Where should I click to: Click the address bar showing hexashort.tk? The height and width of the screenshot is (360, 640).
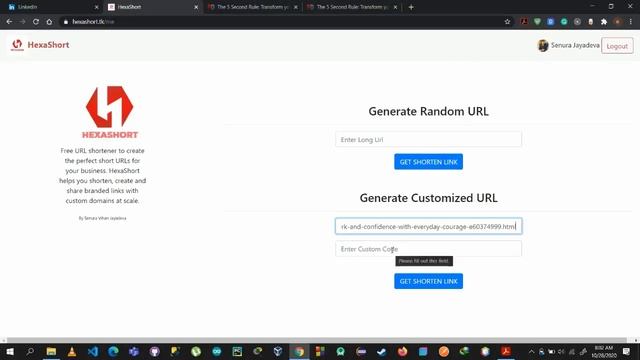pos(282,22)
